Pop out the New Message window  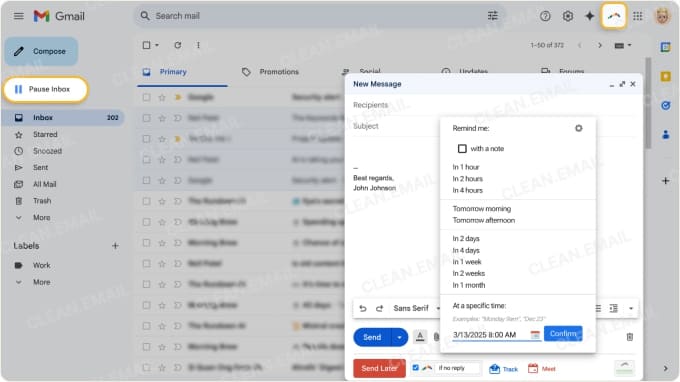(x=622, y=84)
